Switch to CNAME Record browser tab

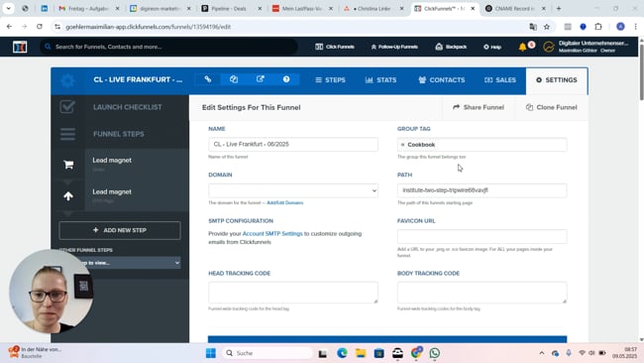click(514, 8)
